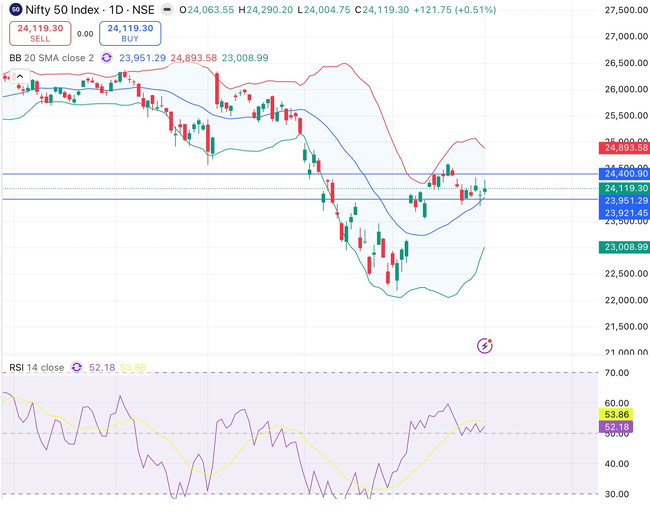Click the blue 23,921.45 horizontal line label
The height and width of the screenshot is (519, 650).
(x=624, y=213)
